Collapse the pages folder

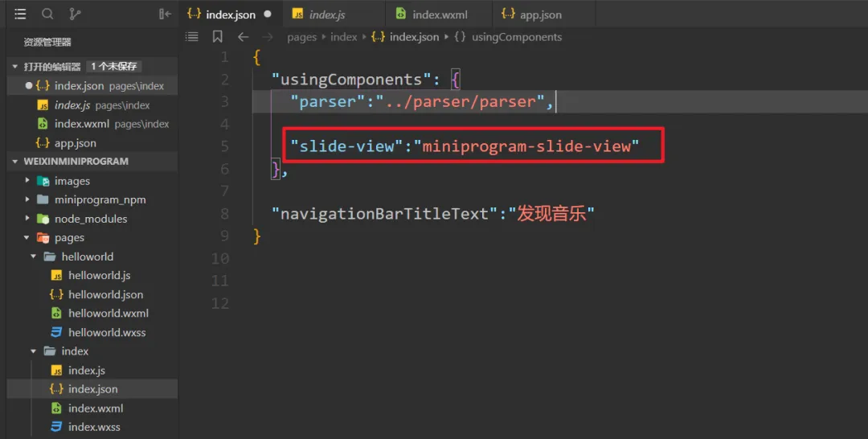click(x=27, y=237)
